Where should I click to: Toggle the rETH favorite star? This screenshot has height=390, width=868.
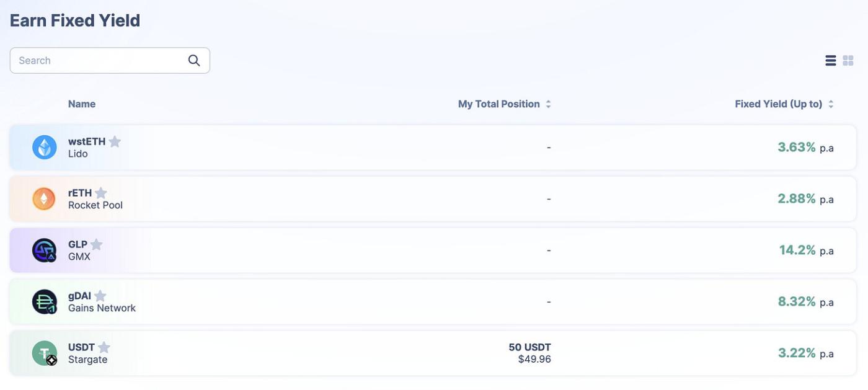[101, 193]
